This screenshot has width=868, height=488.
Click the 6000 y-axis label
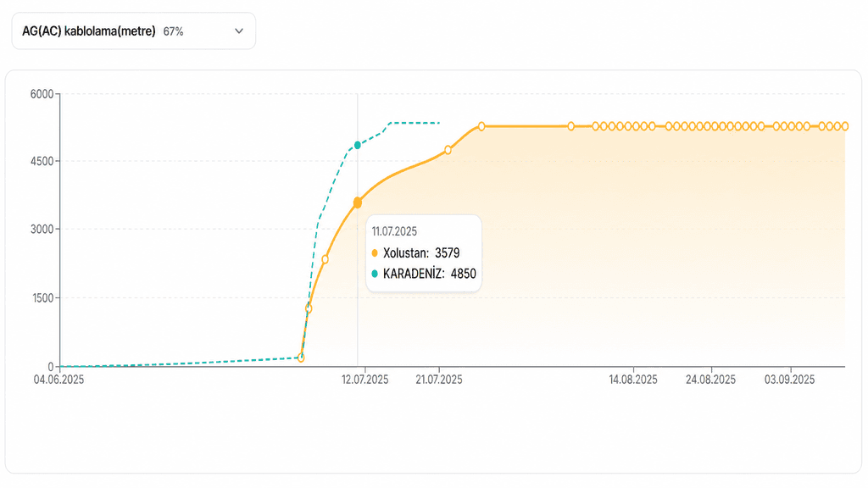42,94
